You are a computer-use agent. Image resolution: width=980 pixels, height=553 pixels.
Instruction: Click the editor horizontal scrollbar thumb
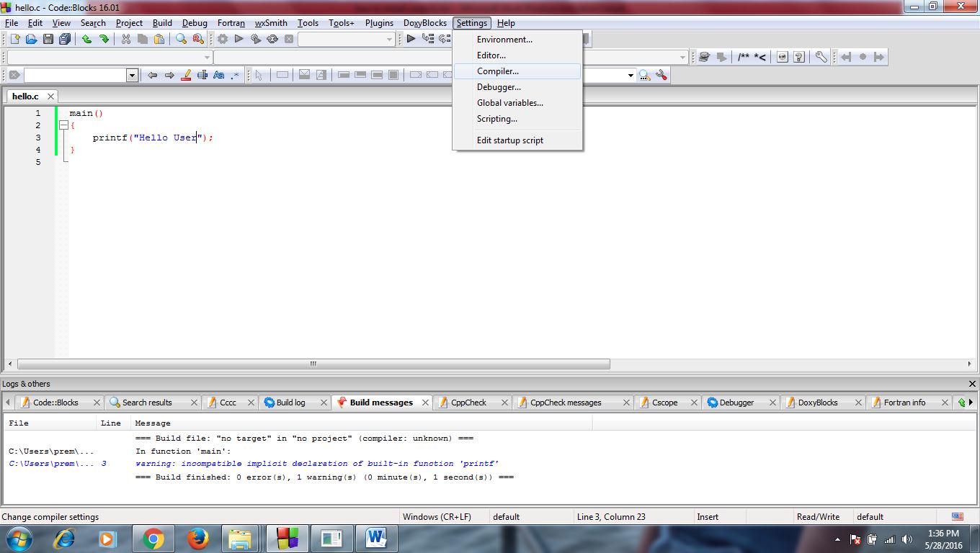pyautogui.click(x=313, y=364)
